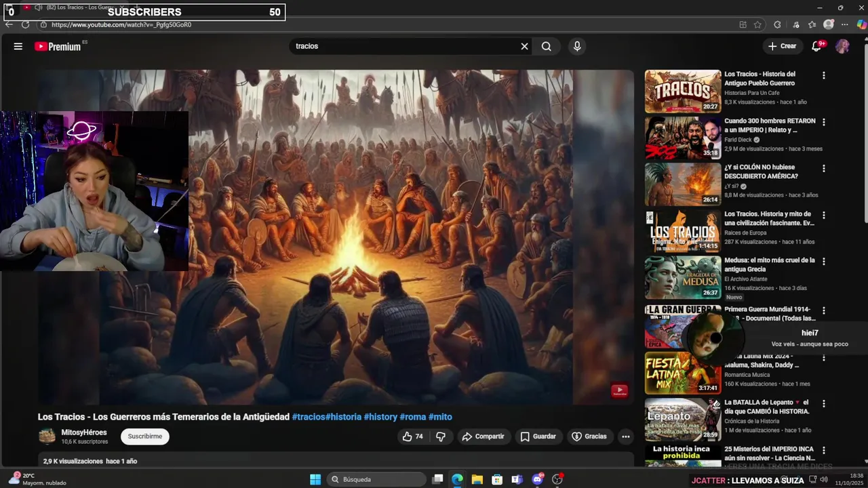Open the media control music icon in toolbar
Viewport: 868px width, 488px height.
tap(796, 24)
